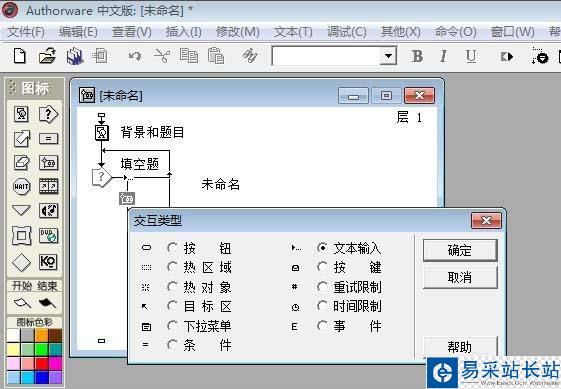Click the Copy toolbar icon
Image resolution: width=561 pixels, height=389 pixels.
189,56
